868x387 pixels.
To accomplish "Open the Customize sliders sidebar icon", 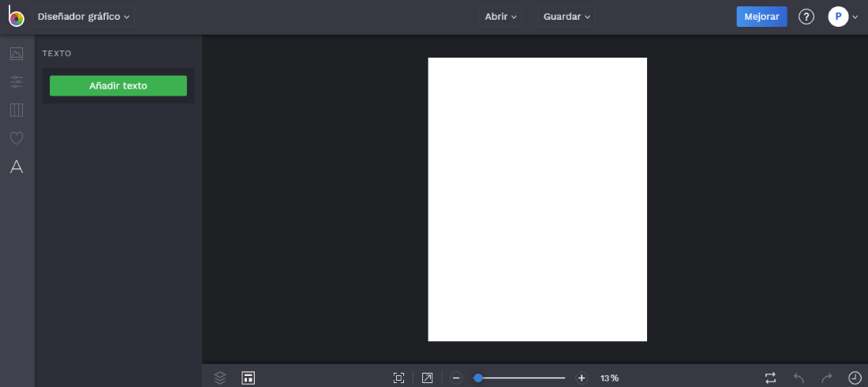I will click(x=17, y=82).
